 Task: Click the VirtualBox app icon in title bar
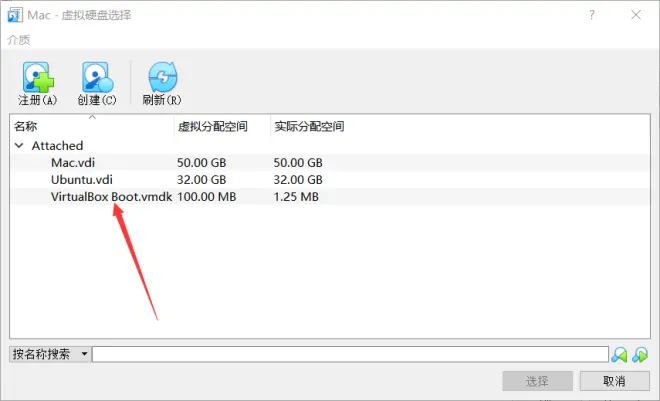point(15,15)
